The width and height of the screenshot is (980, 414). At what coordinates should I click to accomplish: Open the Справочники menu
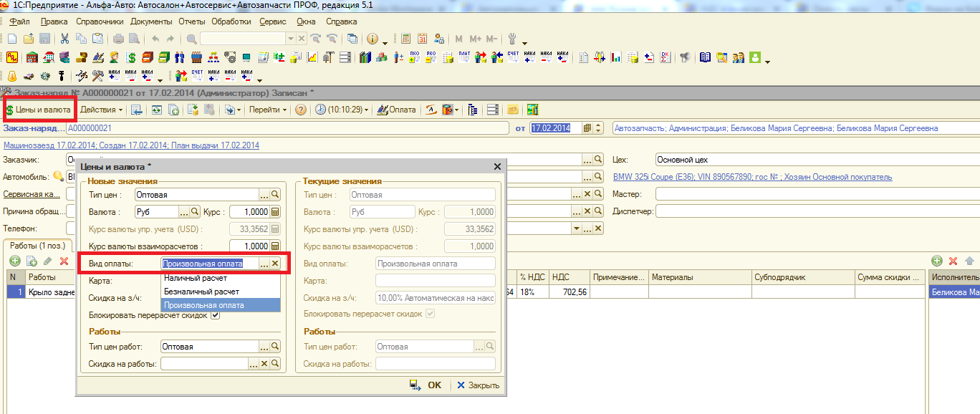point(100,21)
